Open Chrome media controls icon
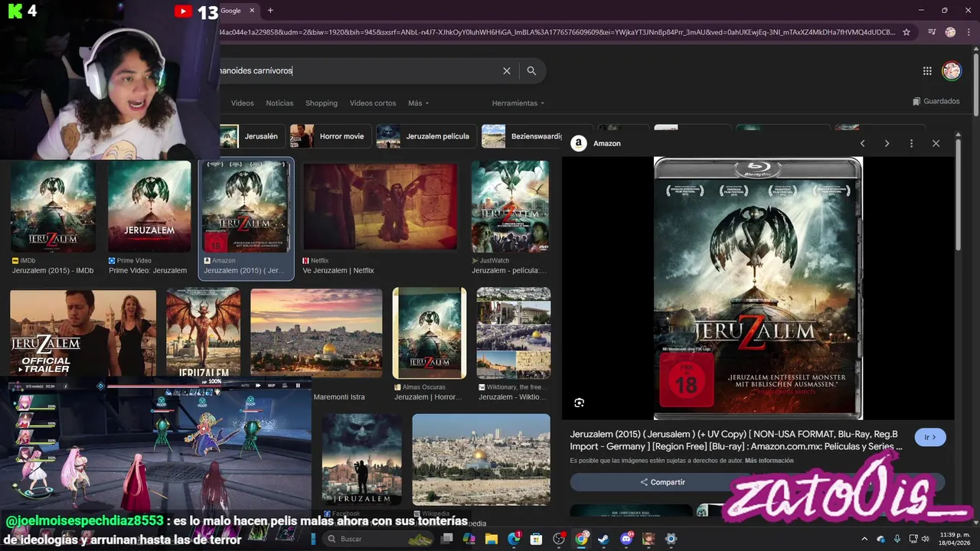 coord(932,32)
